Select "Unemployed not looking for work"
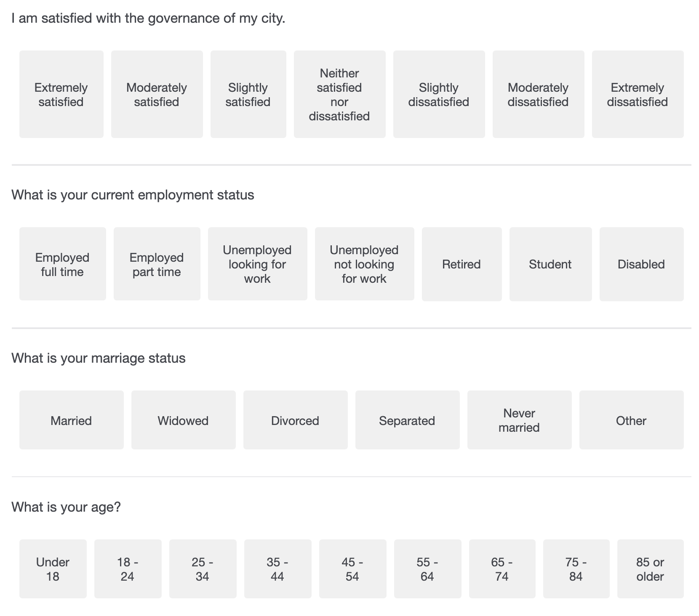699x616 pixels. click(364, 264)
